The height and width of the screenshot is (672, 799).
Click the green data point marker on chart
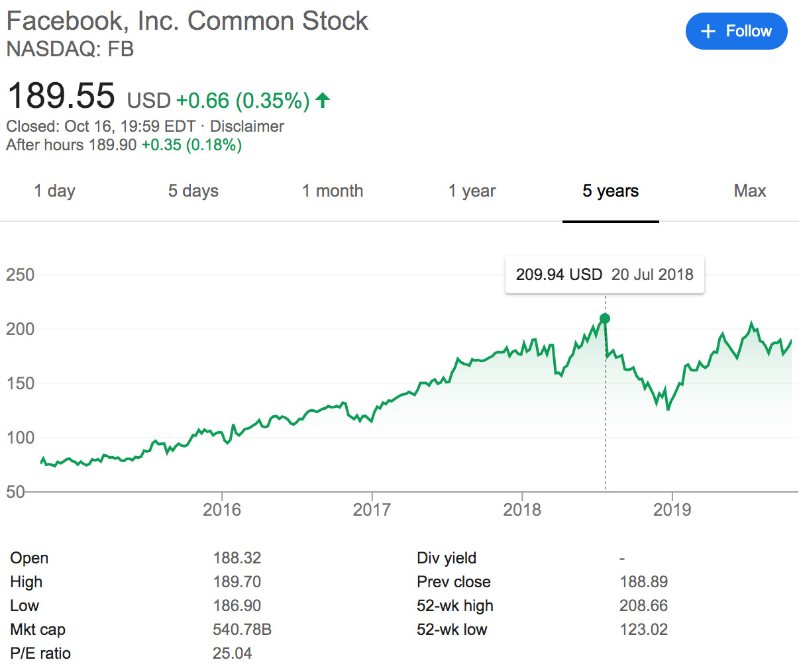click(x=604, y=318)
